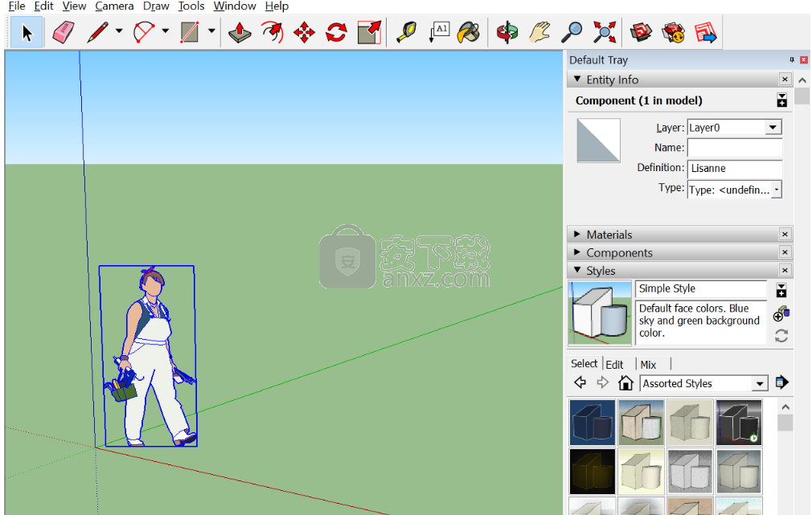Click the component material swatch

(x=599, y=141)
